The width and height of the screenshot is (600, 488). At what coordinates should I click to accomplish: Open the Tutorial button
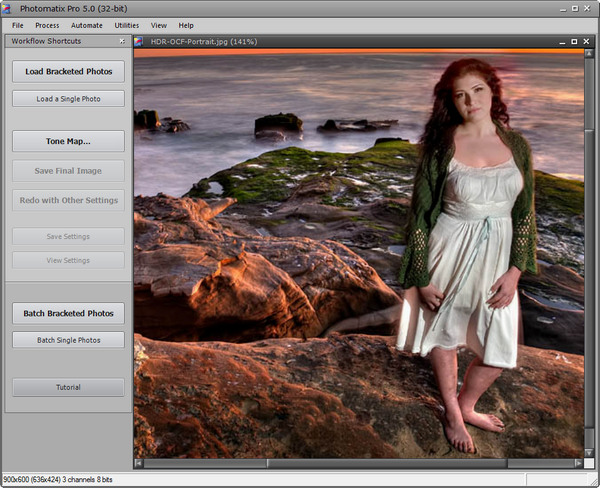point(69,387)
